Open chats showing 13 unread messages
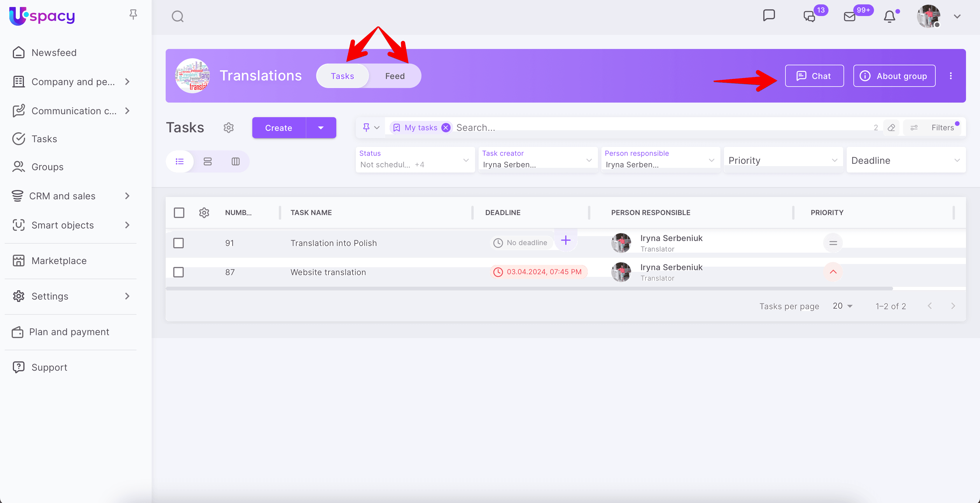The height and width of the screenshot is (503, 980). coord(810,16)
